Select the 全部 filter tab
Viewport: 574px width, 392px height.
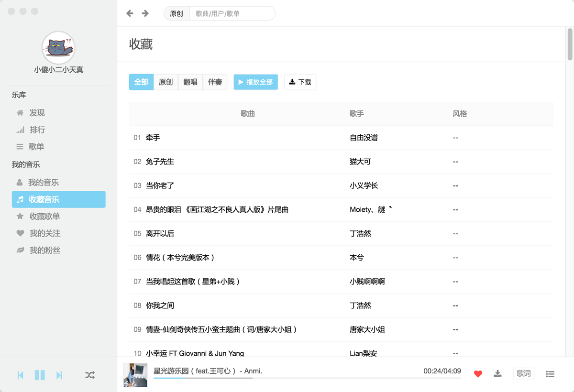click(x=141, y=82)
